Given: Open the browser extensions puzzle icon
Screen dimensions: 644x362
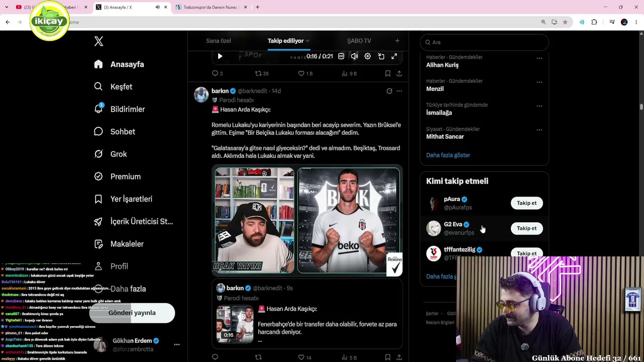Looking at the screenshot, I should point(594,22).
